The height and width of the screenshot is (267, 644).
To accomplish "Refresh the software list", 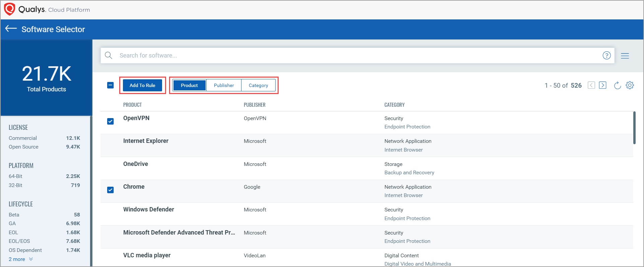I will pyautogui.click(x=618, y=85).
